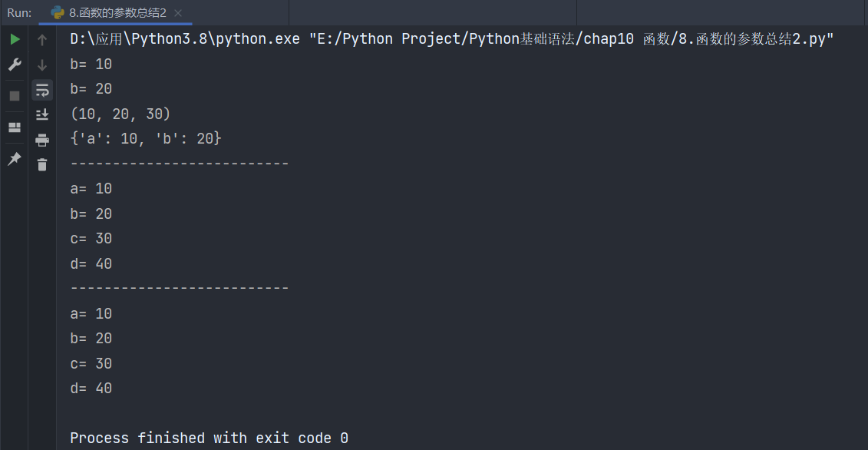Screen dimensions: 868x450
Task: Clear all console output with the trash icon
Action: [42, 164]
